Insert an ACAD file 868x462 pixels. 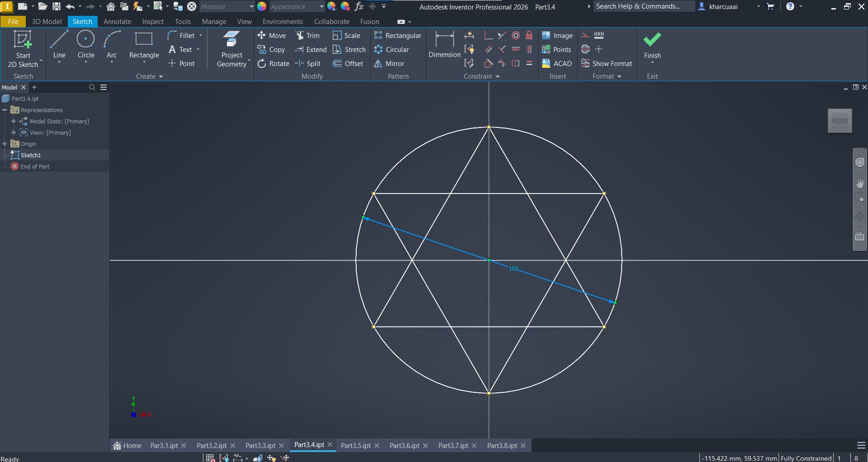coord(557,64)
